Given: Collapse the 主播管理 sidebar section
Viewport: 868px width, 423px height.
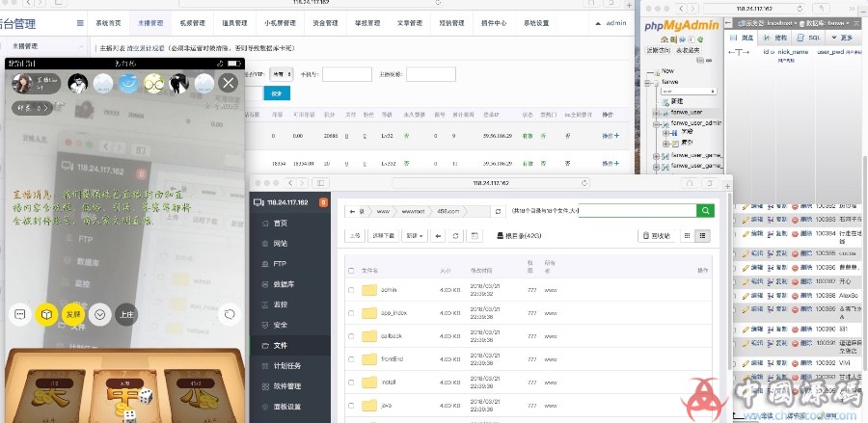Looking at the screenshot, I should [81, 46].
